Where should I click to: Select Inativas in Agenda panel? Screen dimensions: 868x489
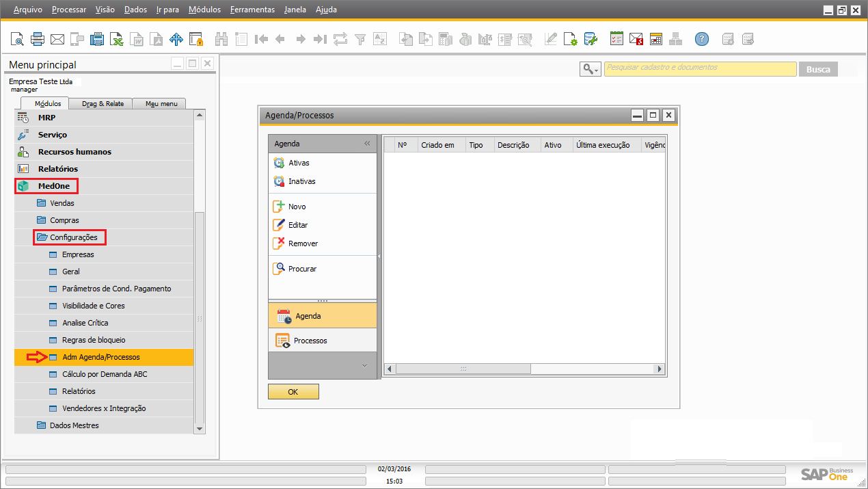coord(301,181)
